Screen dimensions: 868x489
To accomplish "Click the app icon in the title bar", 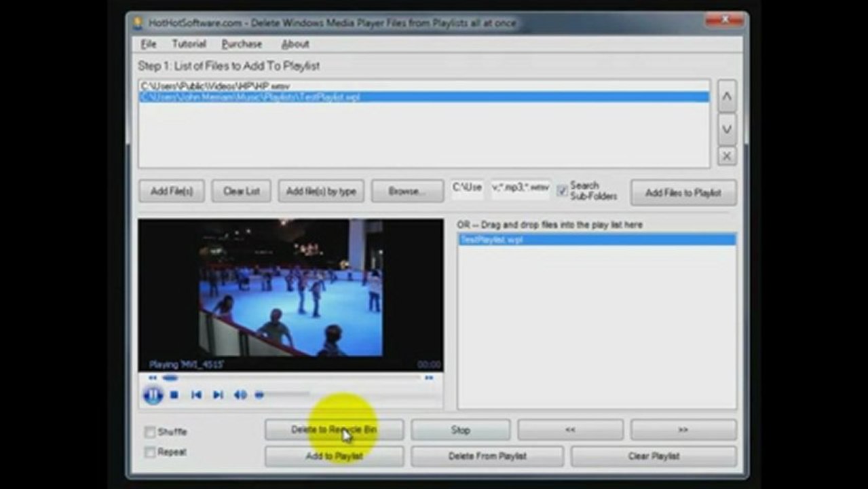I will click(138, 23).
